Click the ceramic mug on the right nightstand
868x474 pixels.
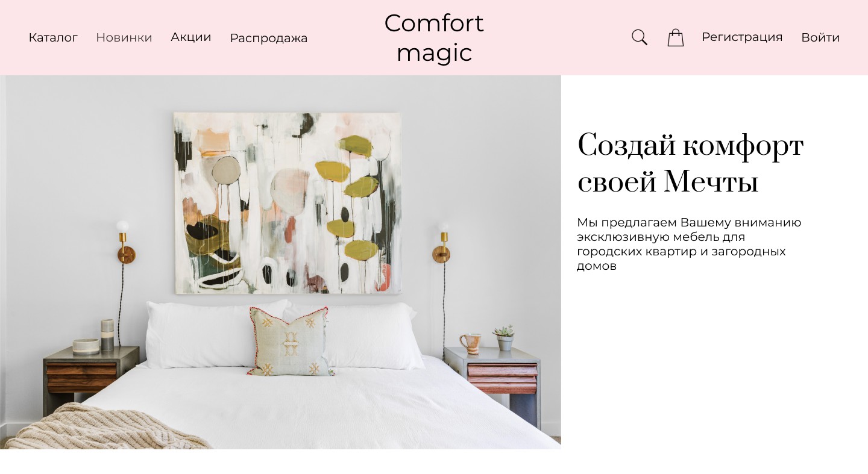tap(470, 343)
